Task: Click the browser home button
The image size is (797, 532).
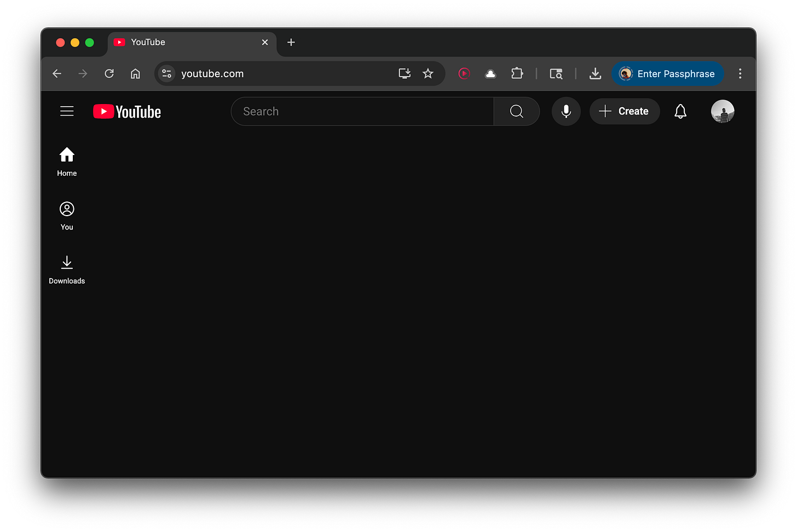Action: point(135,73)
